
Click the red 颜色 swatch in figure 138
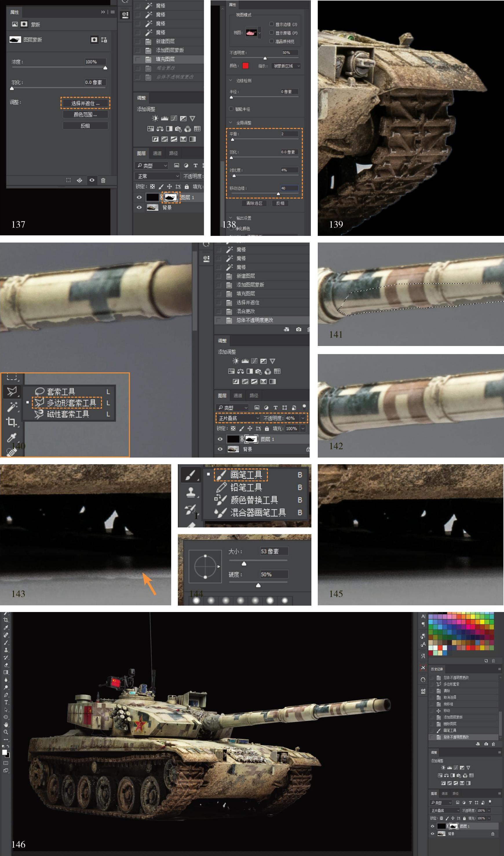click(246, 65)
